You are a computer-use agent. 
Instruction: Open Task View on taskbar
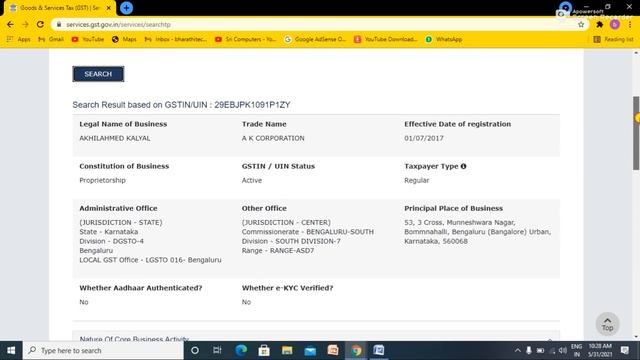(217, 350)
